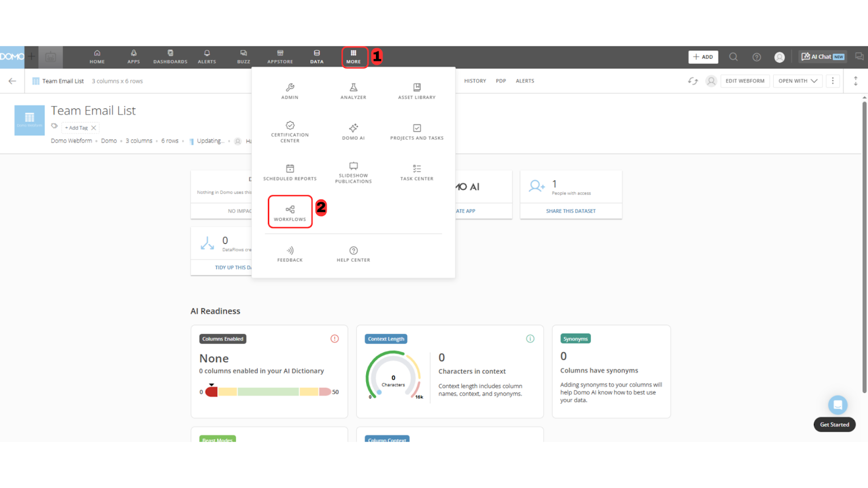
Task: Open the user profile avatar
Action: pos(780,57)
